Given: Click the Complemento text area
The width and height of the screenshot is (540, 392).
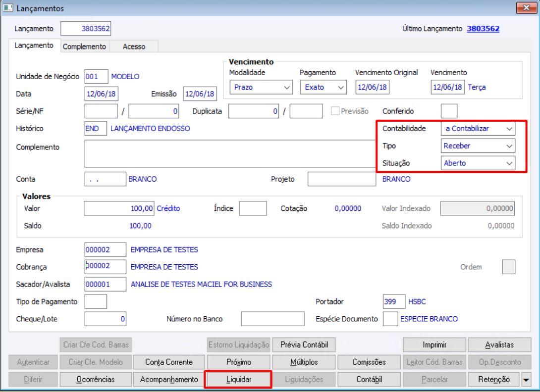Looking at the screenshot, I should tap(230, 153).
